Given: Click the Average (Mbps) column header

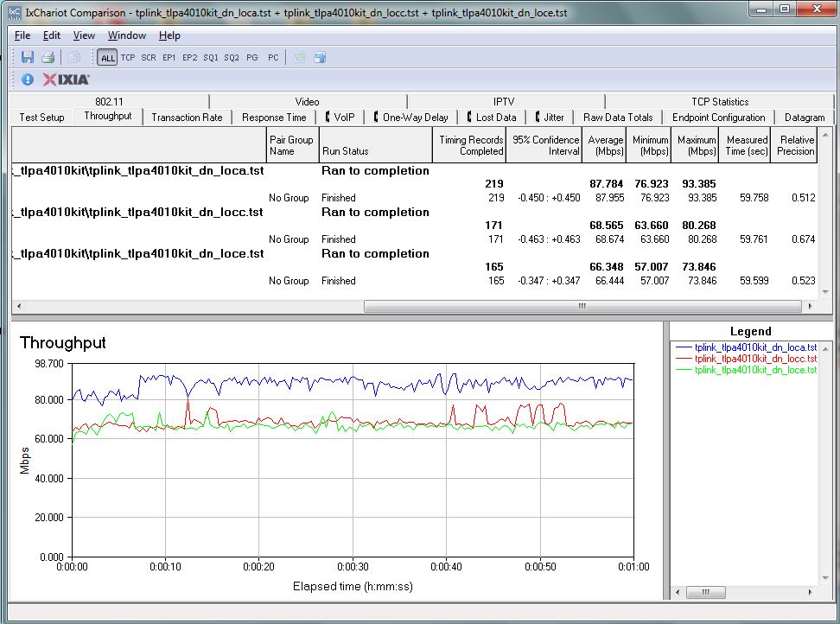Looking at the screenshot, I should (x=604, y=145).
